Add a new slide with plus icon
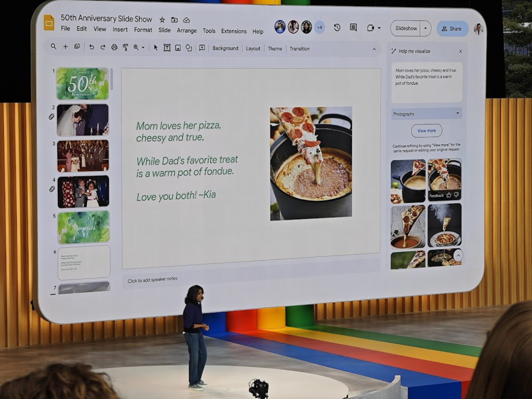The image size is (532, 399). (x=66, y=46)
